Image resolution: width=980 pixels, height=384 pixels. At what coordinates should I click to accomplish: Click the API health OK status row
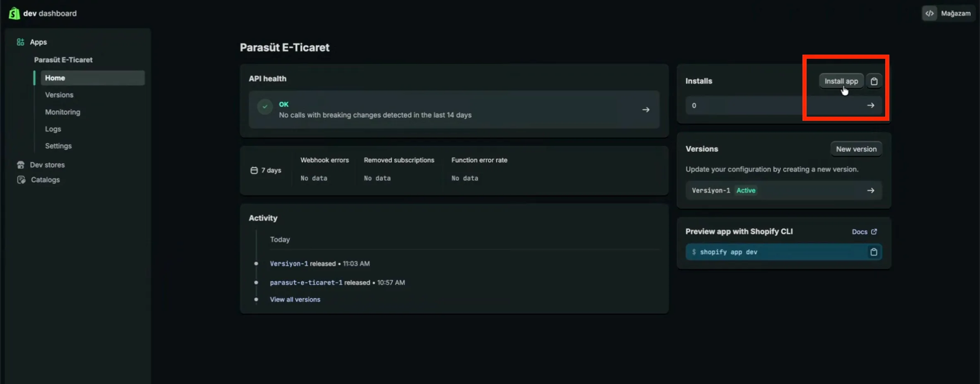(x=454, y=110)
